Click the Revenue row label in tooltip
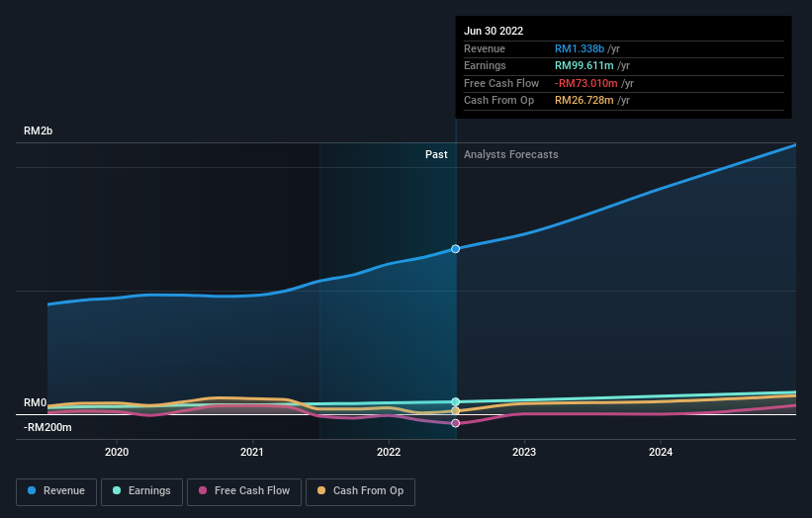 pos(485,48)
